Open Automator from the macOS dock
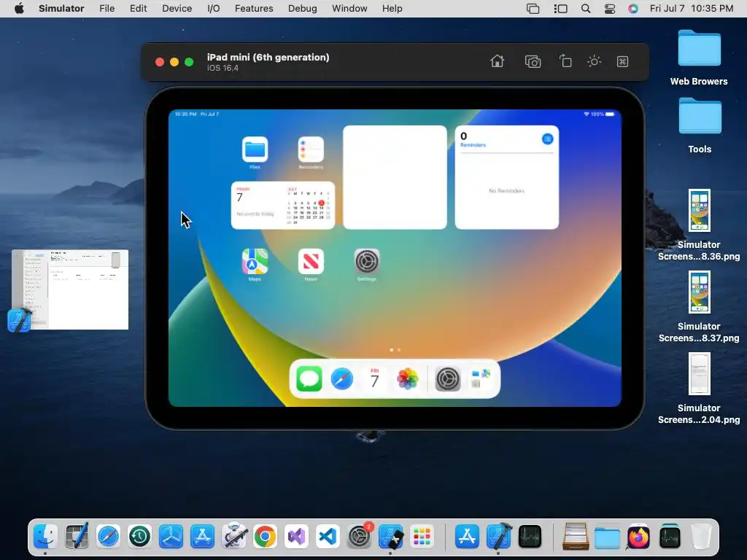 click(234, 537)
